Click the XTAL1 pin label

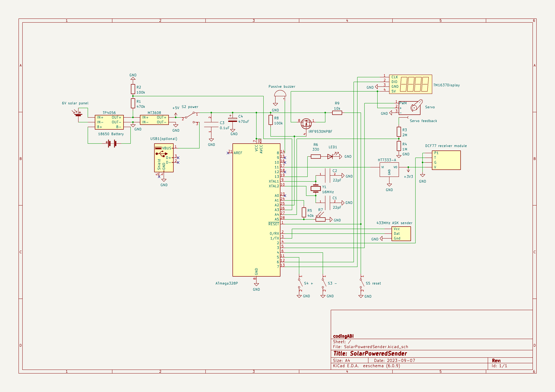click(274, 181)
